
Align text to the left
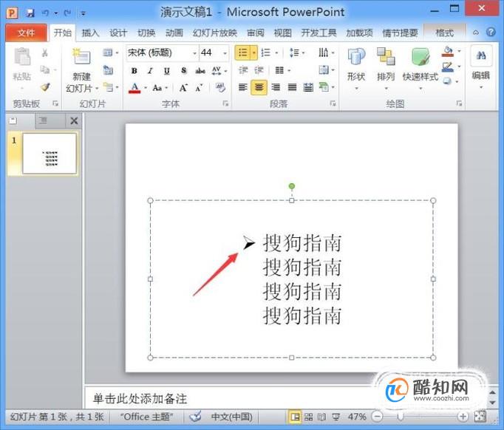pyautogui.click(x=242, y=87)
